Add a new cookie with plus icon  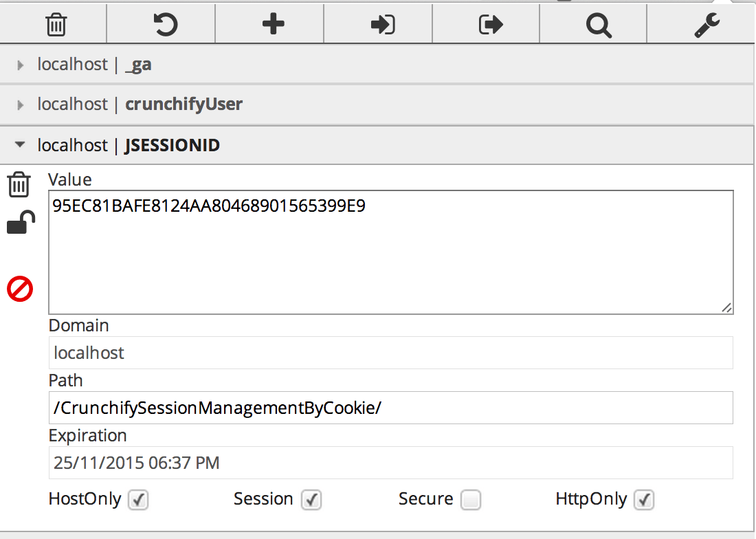tap(273, 25)
